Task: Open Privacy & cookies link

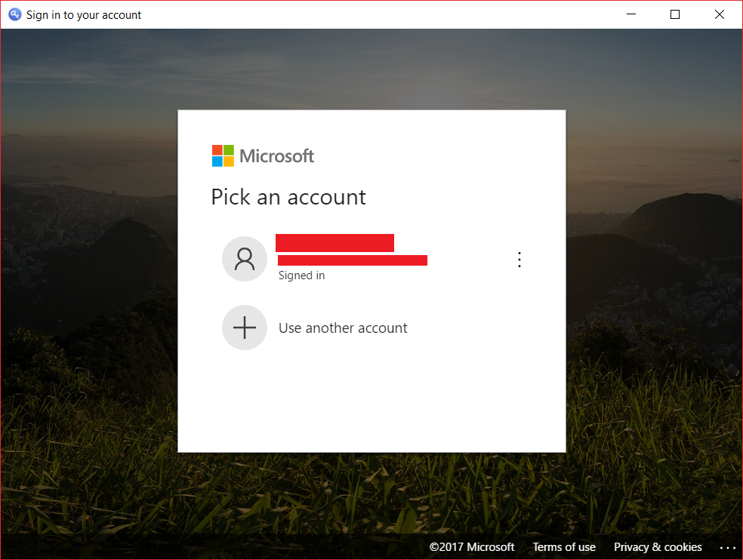Action: tap(658, 546)
